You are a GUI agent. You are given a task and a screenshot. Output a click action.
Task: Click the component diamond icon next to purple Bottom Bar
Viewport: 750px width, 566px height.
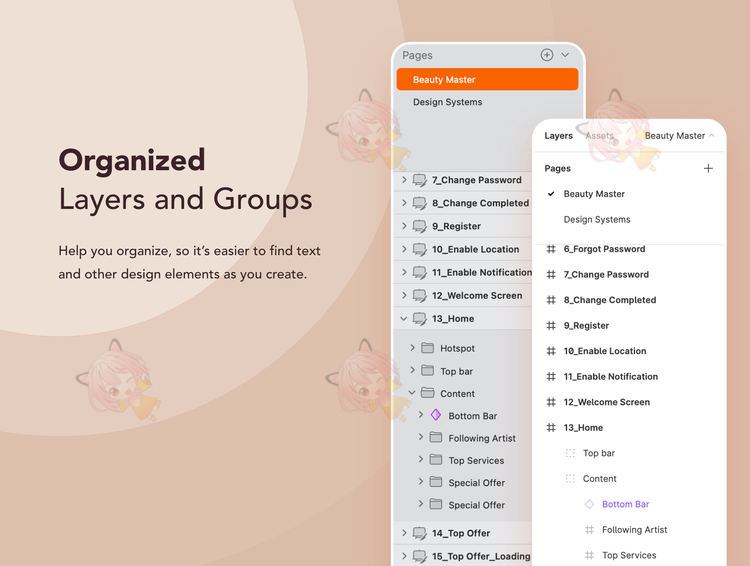click(589, 504)
